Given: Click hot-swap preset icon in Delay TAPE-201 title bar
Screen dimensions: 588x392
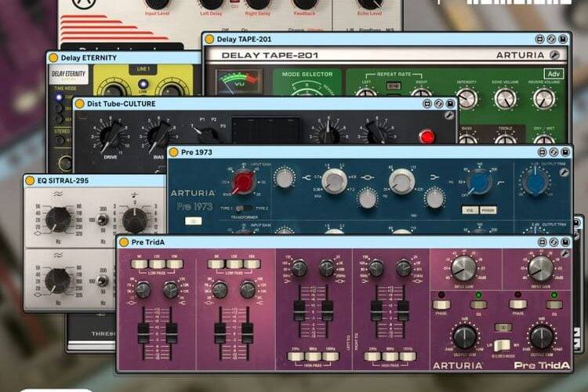Looking at the screenshot, I should (551, 39).
